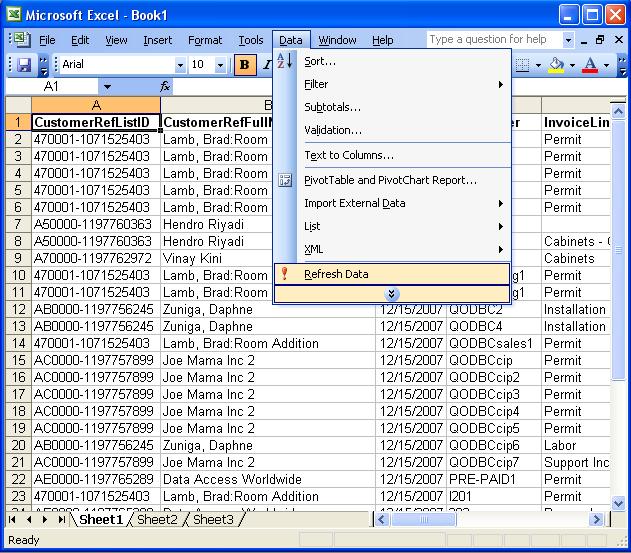Image resolution: width=631 pixels, height=553 pixels.
Task: Open the Tools menu
Action: [251, 40]
